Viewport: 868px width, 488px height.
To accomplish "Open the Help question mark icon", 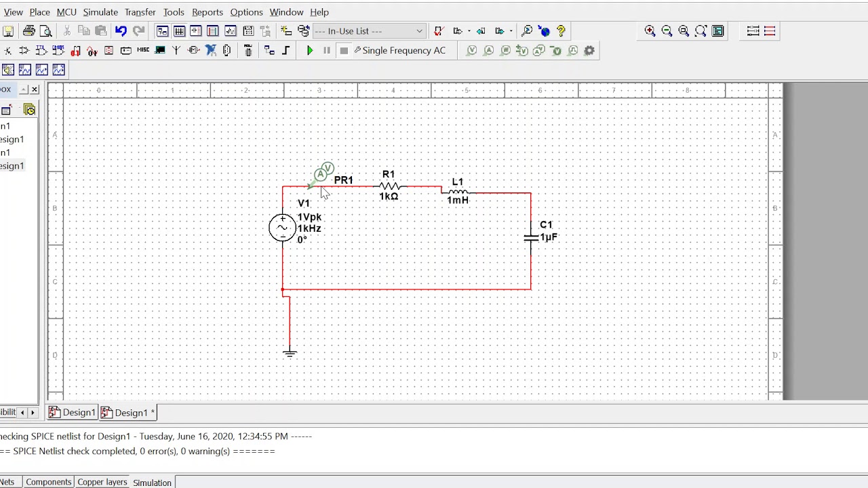I will (561, 31).
